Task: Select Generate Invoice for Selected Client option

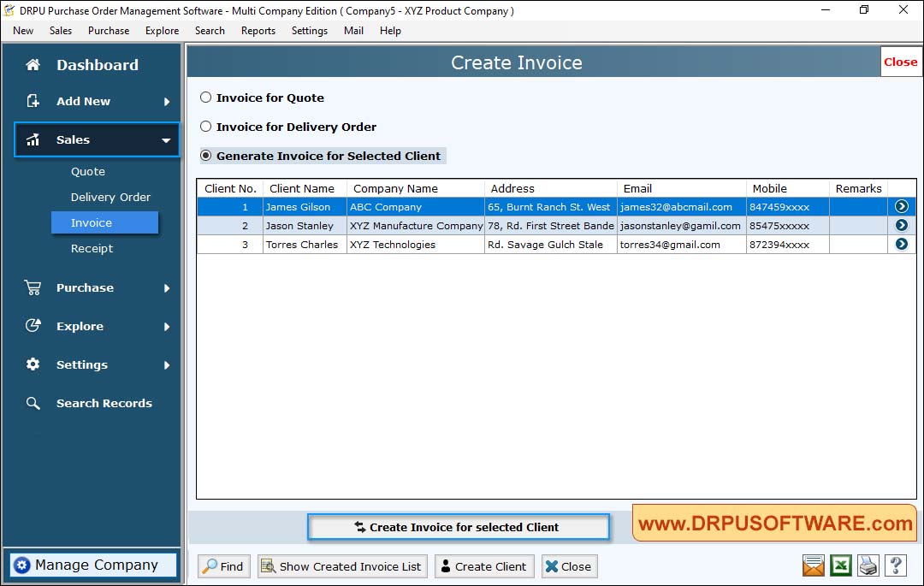Action: [205, 156]
